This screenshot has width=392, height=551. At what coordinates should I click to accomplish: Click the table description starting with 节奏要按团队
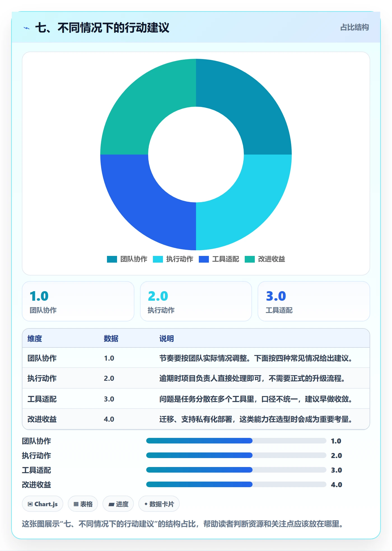tap(256, 358)
